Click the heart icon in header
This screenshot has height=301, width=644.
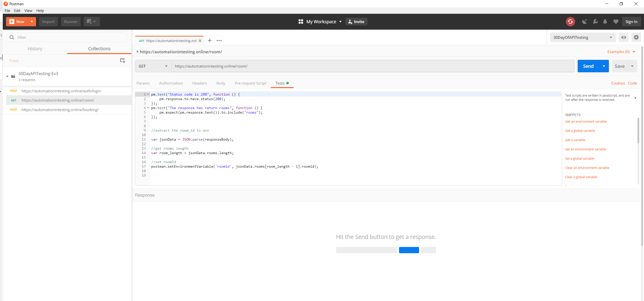(x=616, y=22)
